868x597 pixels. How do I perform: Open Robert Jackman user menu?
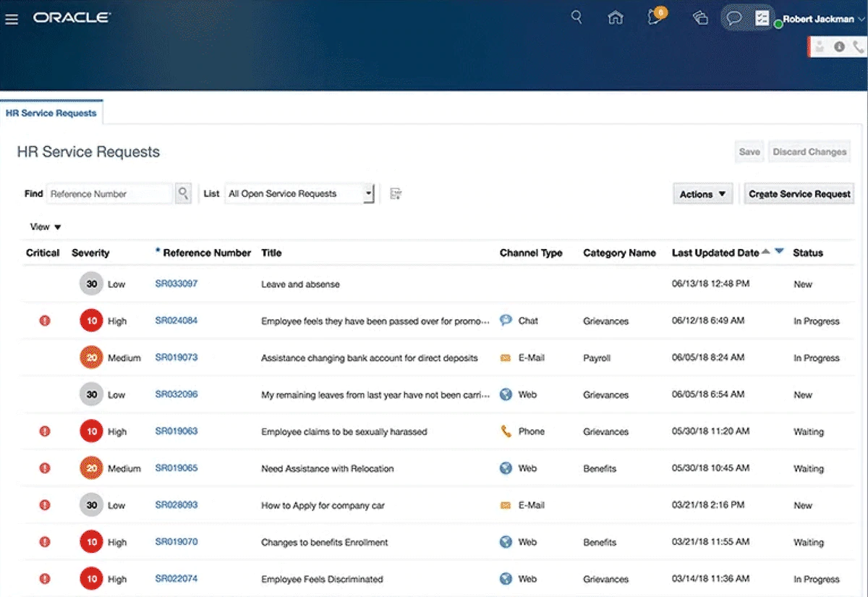pyautogui.click(x=822, y=20)
